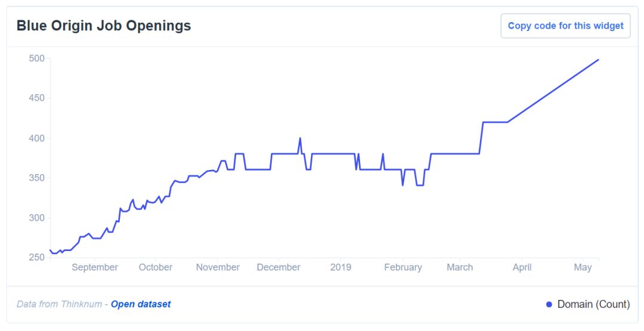This screenshot has width=644, height=331.
Task: Click the 400 value on the y-axis
Action: [36, 138]
